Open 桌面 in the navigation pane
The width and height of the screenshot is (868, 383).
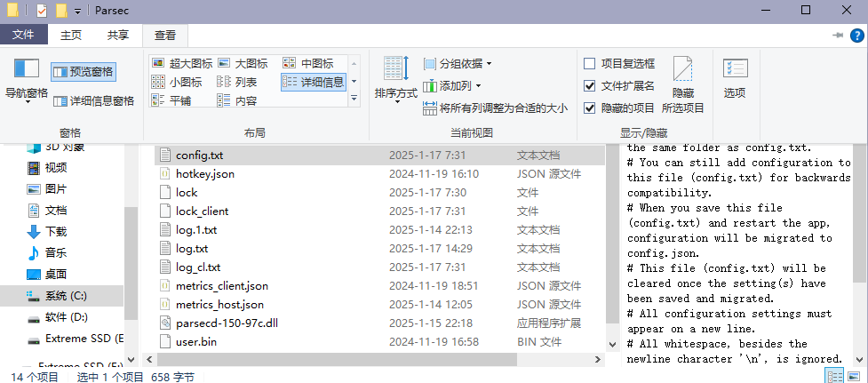click(55, 275)
